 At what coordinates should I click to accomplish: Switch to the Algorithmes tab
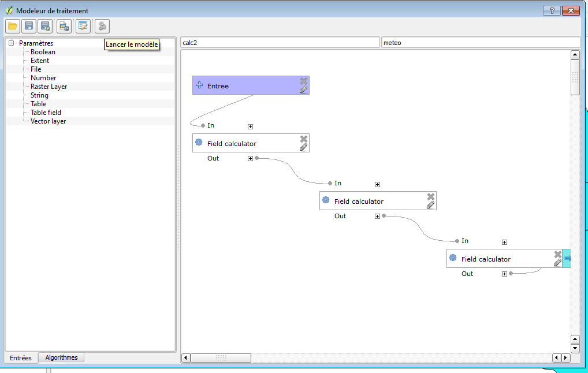(61, 357)
